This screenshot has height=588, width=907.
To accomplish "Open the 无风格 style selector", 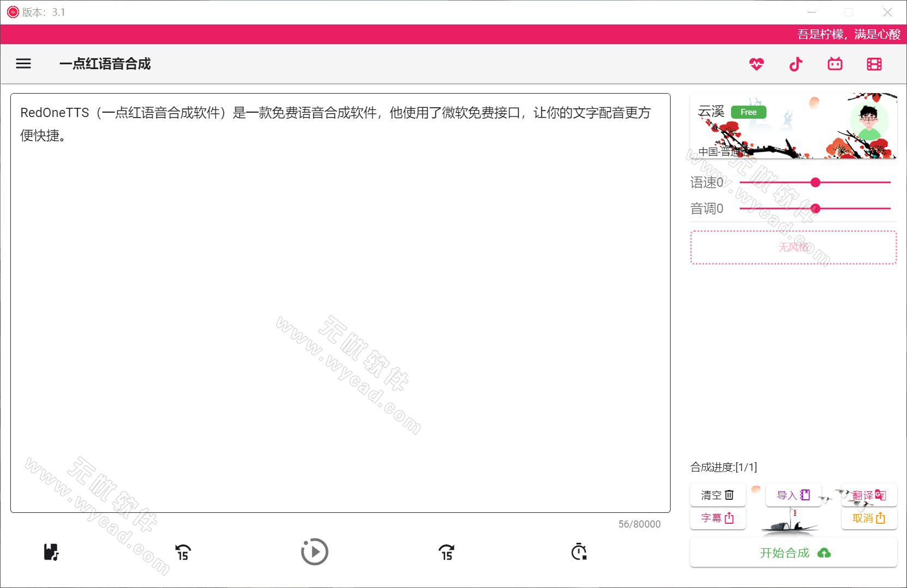I will (x=793, y=248).
